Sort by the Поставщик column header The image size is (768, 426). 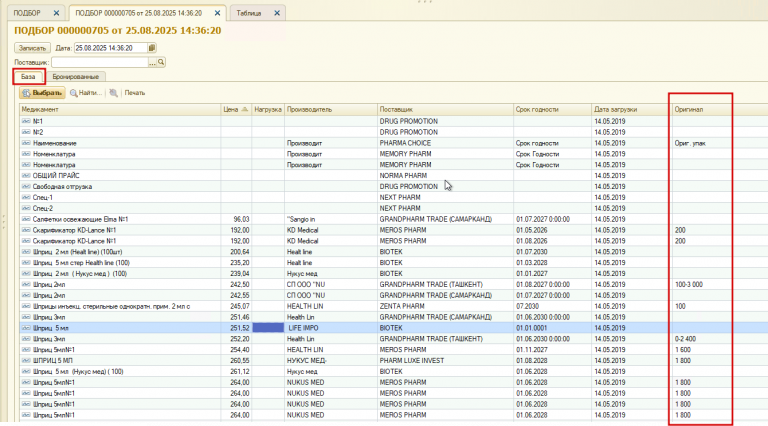[x=445, y=110]
